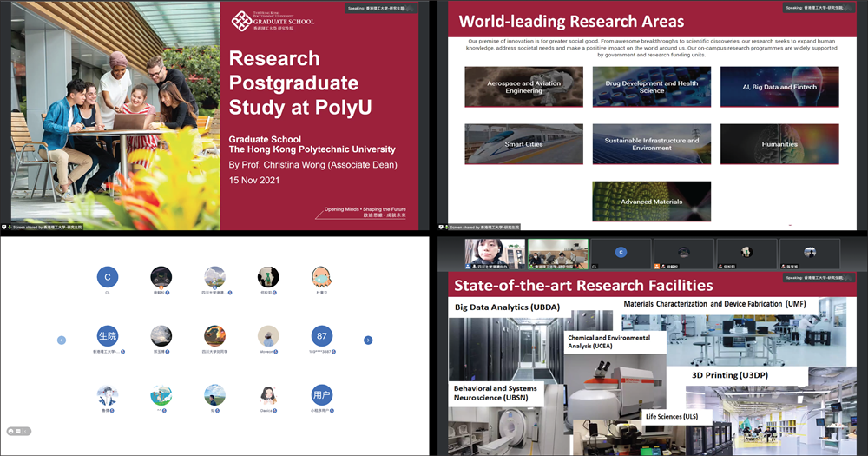Open the Drug Development and Health Science tile

point(651,87)
